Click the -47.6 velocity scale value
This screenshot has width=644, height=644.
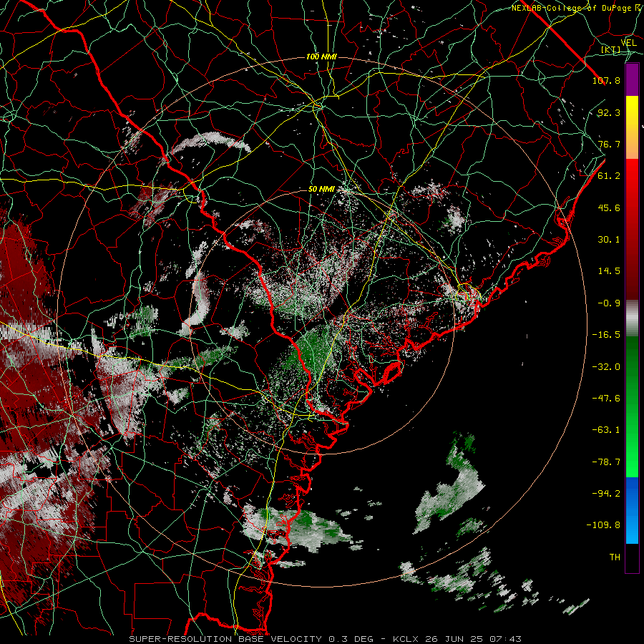(x=606, y=399)
